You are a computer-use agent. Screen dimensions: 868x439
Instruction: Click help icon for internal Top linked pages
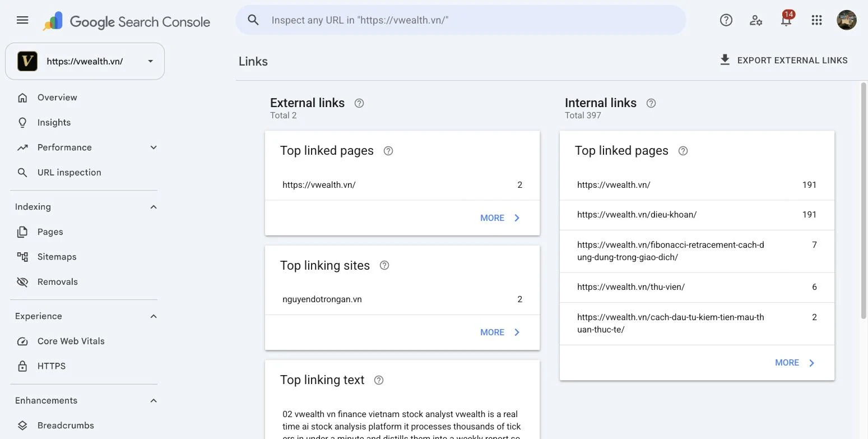(x=683, y=151)
